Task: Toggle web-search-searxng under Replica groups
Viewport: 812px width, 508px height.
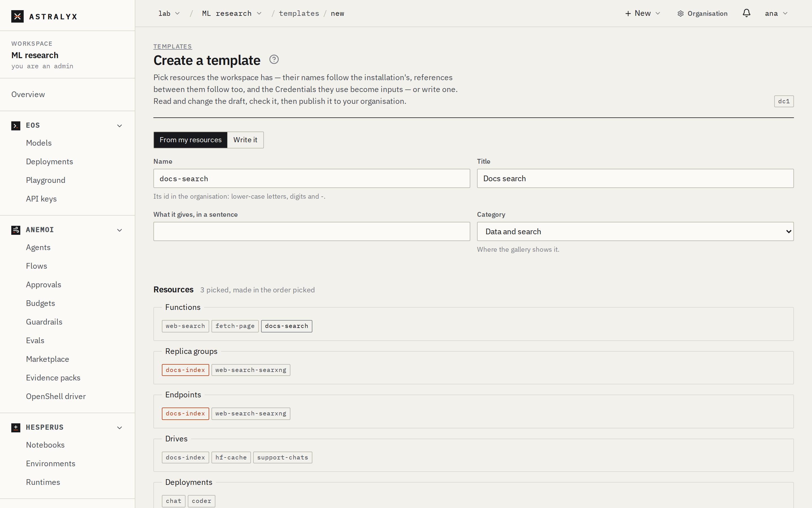Action: point(251,370)
